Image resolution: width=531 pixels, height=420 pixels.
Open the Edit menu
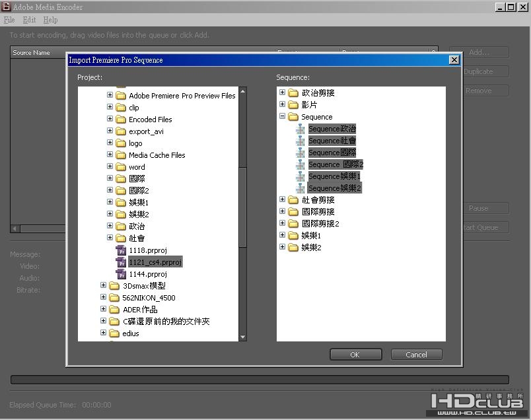30,20
